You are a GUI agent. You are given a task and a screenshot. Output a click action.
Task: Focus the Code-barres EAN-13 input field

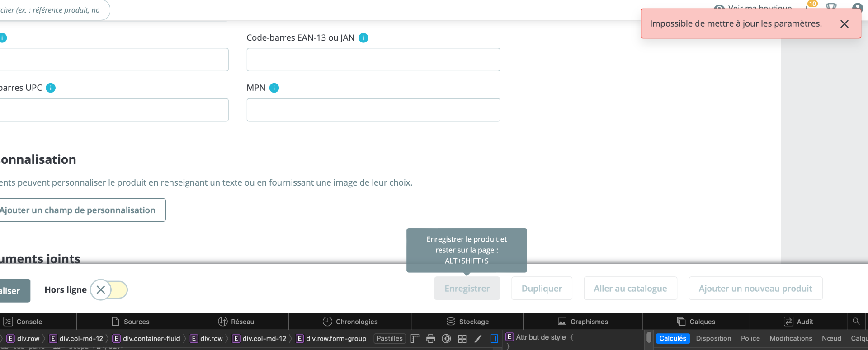373,60
